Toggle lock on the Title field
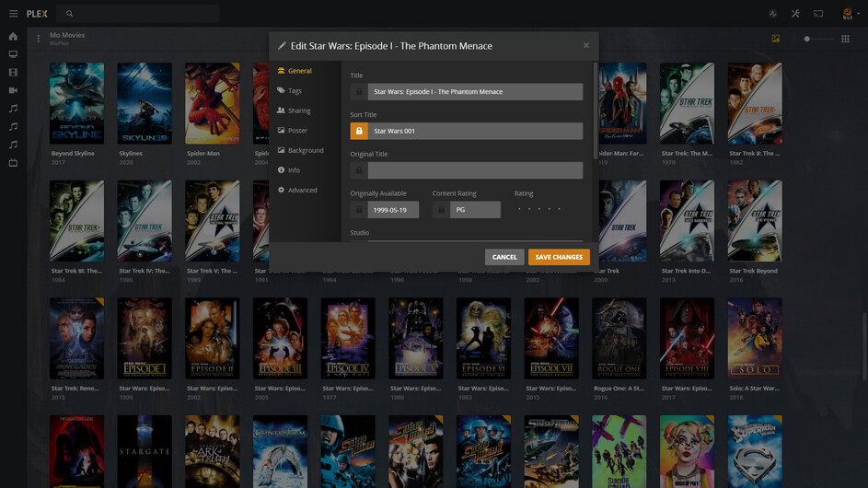 (359, 91)
